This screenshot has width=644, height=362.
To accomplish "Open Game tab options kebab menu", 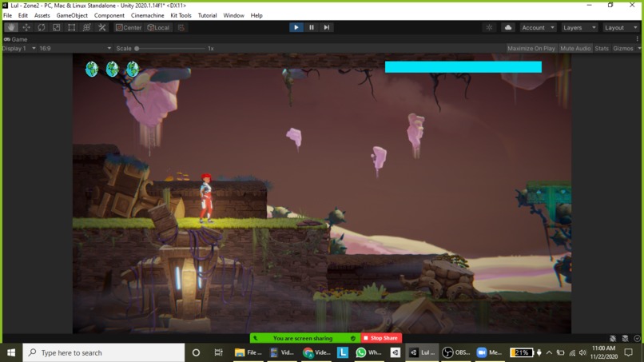I will pos(638,39).
